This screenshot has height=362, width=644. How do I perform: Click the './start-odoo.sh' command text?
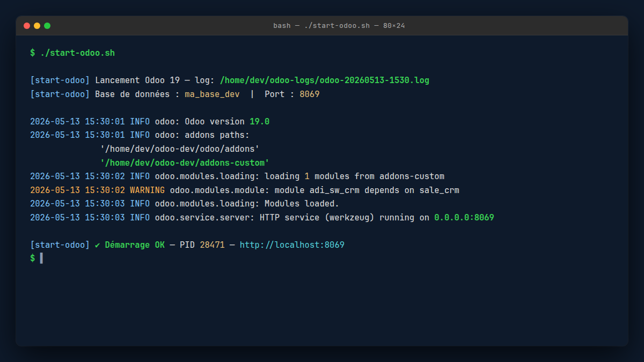pyautogui.click(x=77, y=53)
